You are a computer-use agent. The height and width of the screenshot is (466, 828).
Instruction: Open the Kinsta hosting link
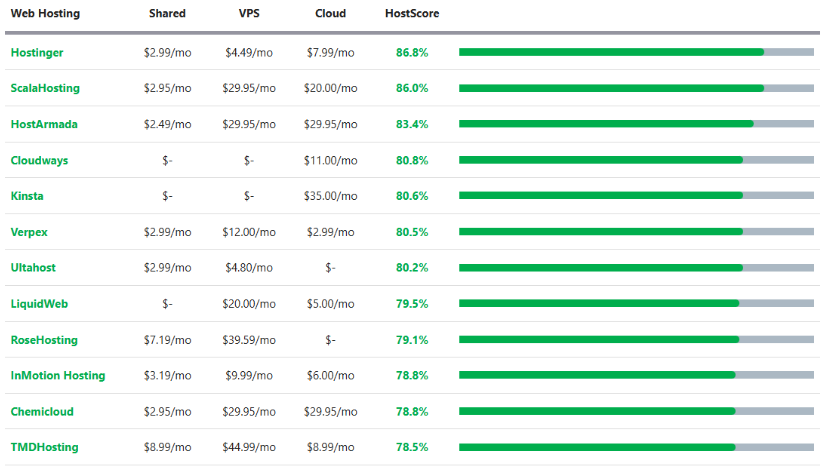[x=27, y=196]
